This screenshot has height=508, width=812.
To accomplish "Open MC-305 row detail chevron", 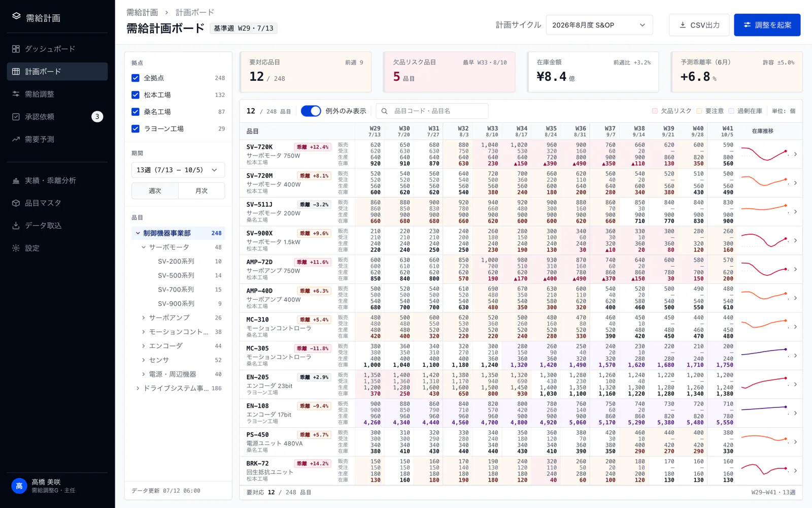I will (x=795, y=356).
